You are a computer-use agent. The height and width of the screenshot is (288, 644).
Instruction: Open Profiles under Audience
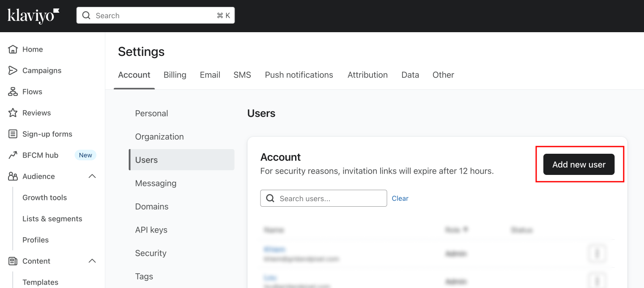click(36, 240)
